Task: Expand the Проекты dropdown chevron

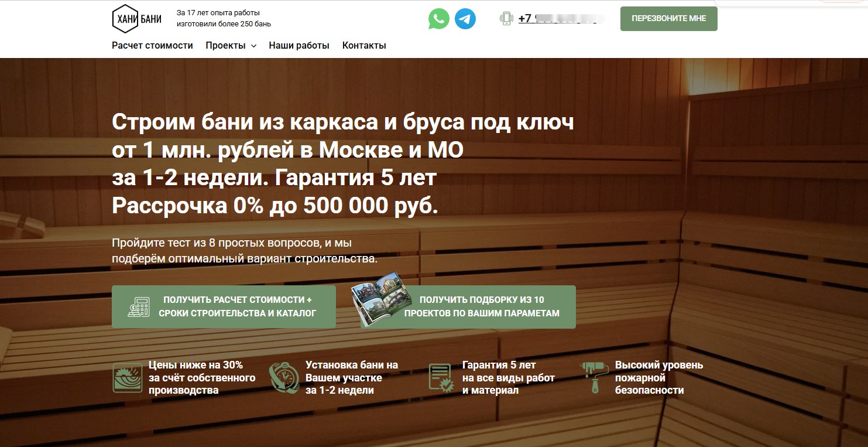Action: 254,46
